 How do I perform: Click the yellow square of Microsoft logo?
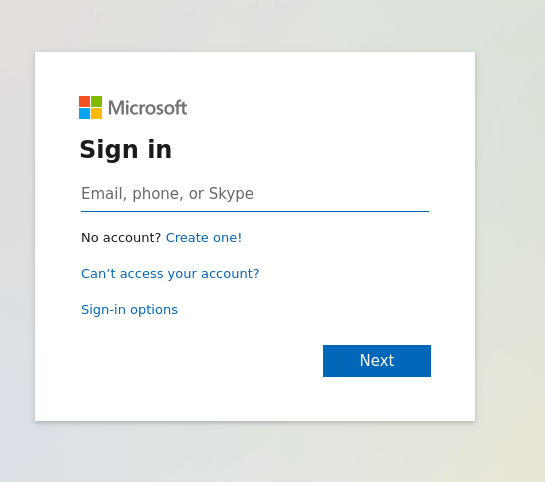point(96,113)
